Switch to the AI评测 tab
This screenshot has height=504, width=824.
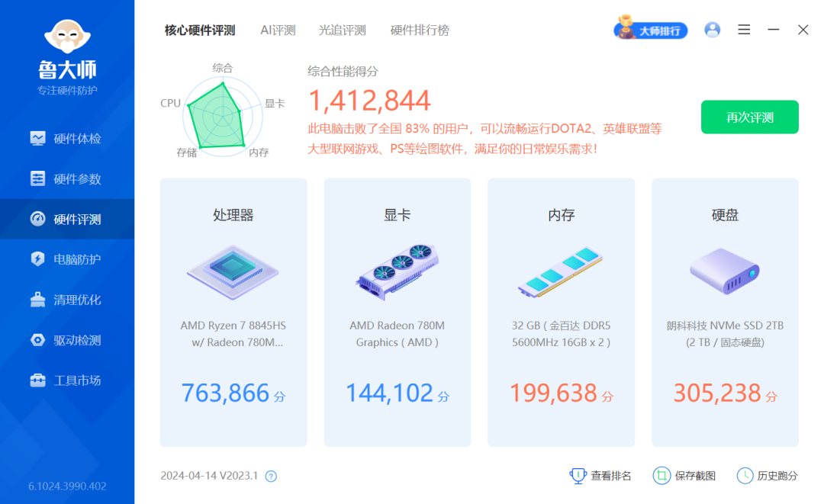[x=278, y=30]
